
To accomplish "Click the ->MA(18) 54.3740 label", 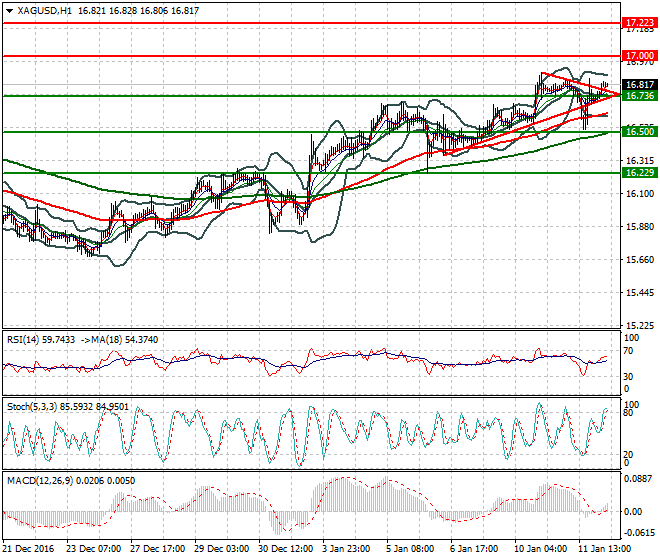I will click(119, 340).
